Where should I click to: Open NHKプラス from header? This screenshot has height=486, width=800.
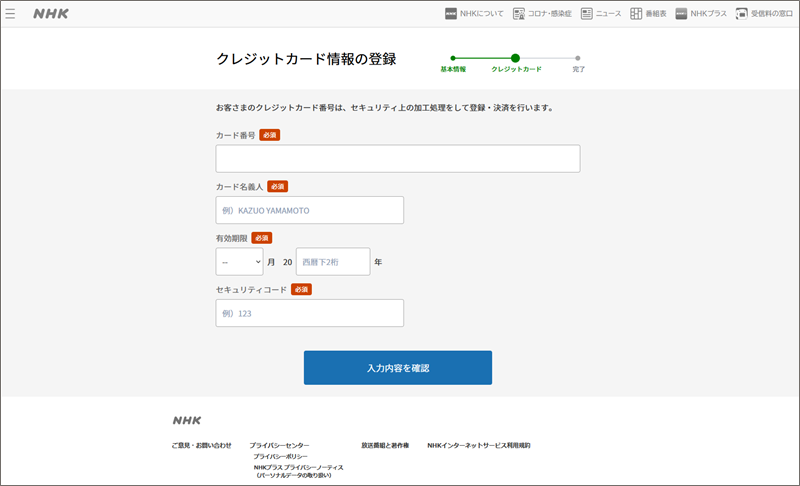701,14
